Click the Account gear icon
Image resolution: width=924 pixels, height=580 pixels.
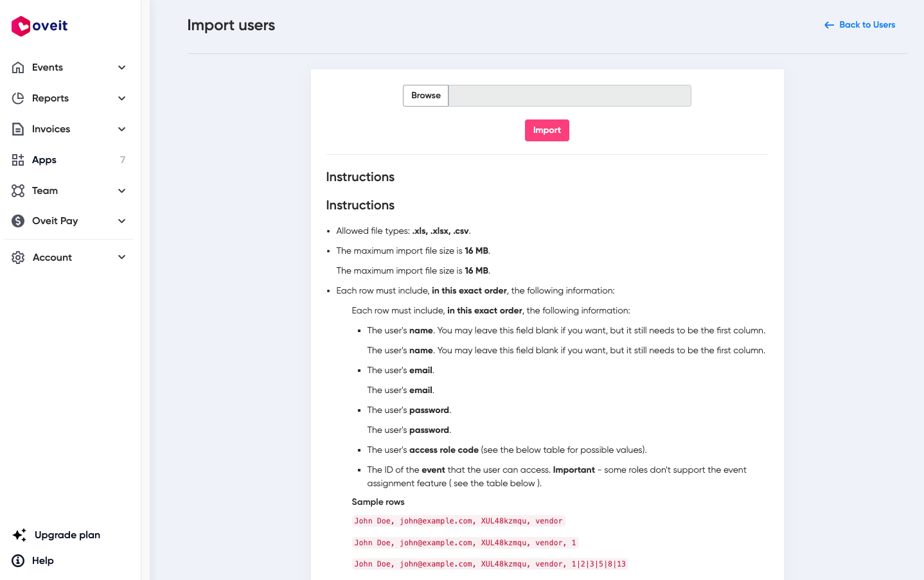click(18, 258)
